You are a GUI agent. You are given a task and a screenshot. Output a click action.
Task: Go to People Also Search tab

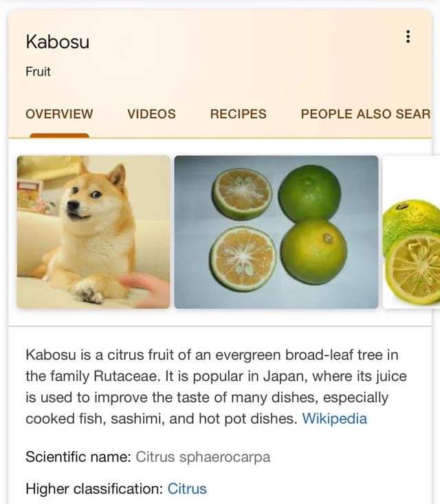click(366, 113)
